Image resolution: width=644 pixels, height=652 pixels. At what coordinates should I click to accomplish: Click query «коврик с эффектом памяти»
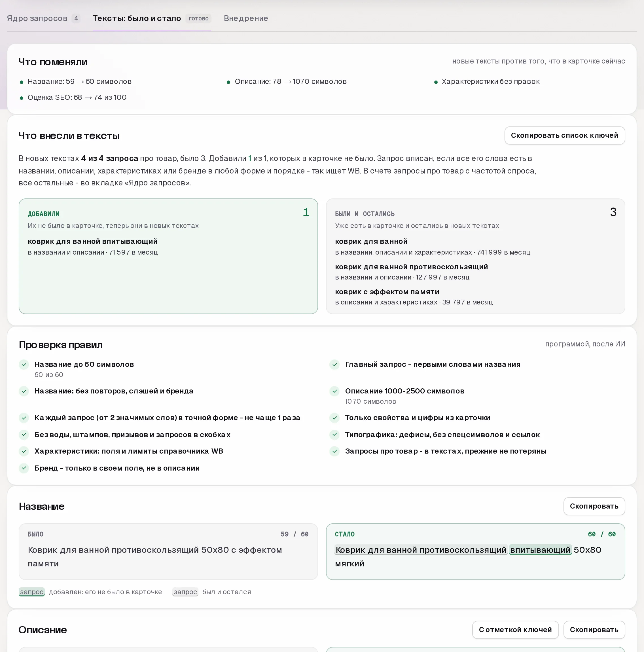tap(387, 292)
